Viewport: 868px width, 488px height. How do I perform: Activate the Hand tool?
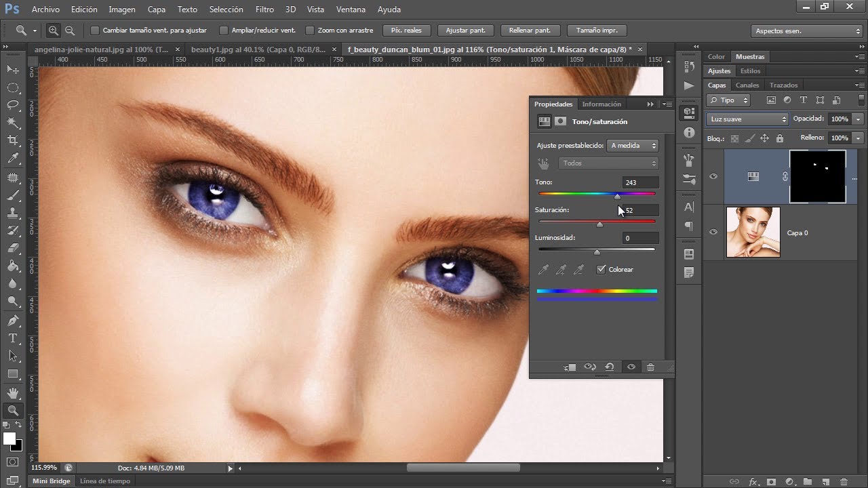[x=13, y=392]
